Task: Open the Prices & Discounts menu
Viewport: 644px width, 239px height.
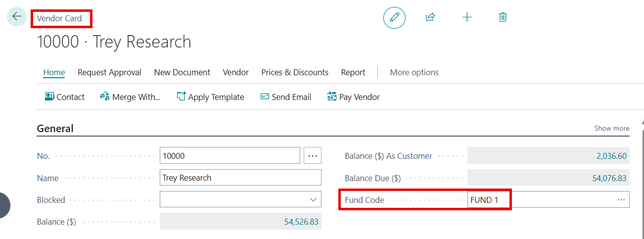Action: click(295, 72)
